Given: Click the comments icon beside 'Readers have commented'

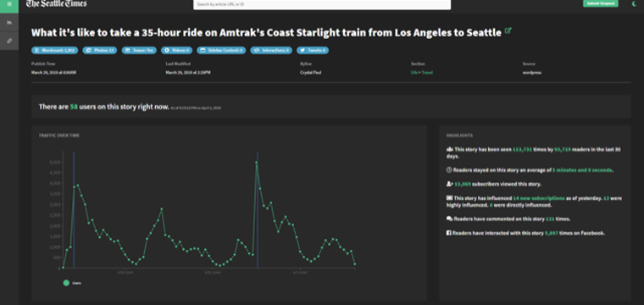Looking at the screenshot, I should [x=449, y=219].
